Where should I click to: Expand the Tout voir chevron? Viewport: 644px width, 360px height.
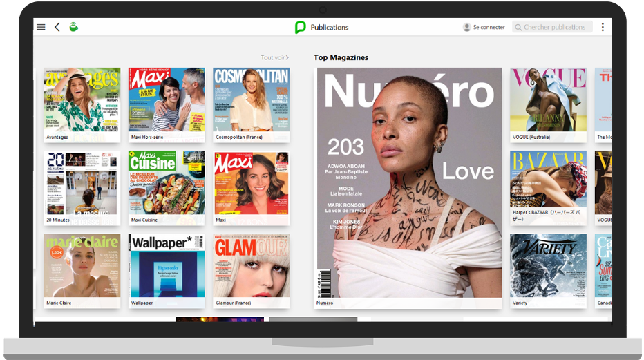(x=287, y=58)
